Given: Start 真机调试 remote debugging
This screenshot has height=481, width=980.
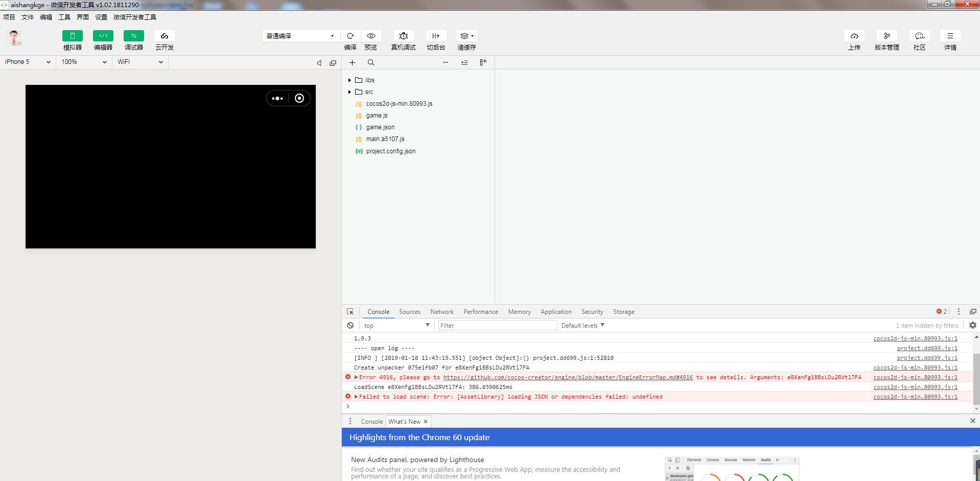Looking at the screenshot, I should click(403, 36).
